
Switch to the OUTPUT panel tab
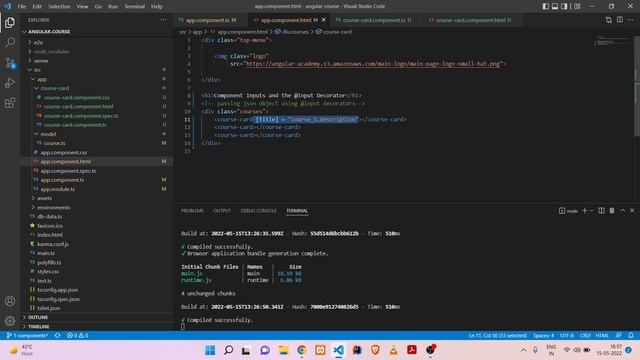coord(222,211)
